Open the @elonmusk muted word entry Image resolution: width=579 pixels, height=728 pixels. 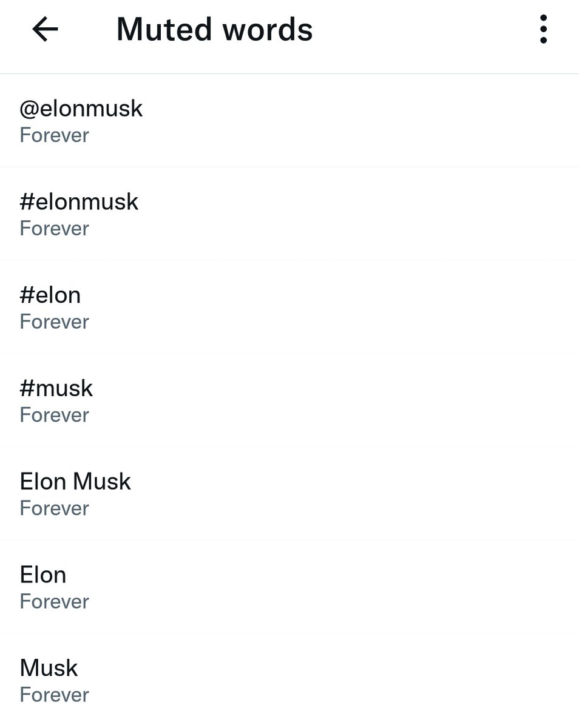point(289,121)
